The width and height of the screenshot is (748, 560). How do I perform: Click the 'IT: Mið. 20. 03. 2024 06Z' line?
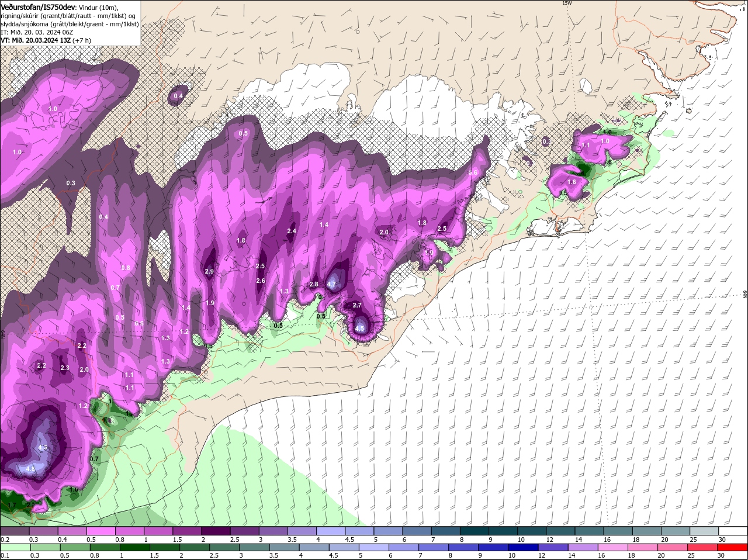(x=37, y=32)
